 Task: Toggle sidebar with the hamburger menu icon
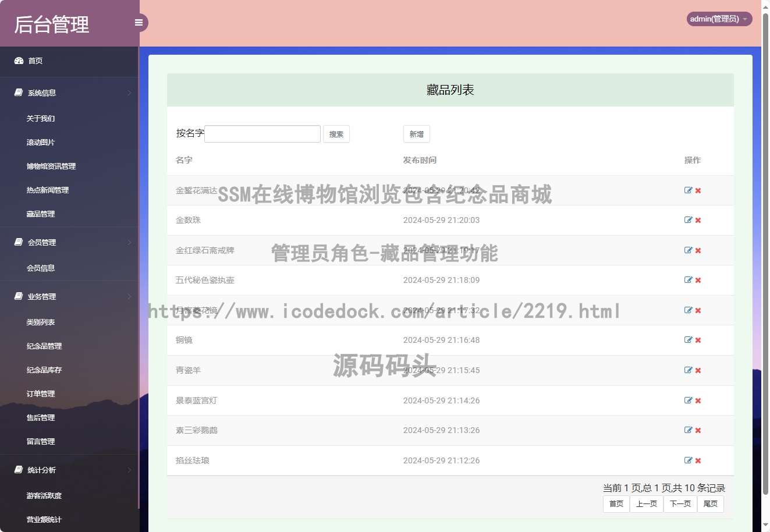tap(139, 23)
